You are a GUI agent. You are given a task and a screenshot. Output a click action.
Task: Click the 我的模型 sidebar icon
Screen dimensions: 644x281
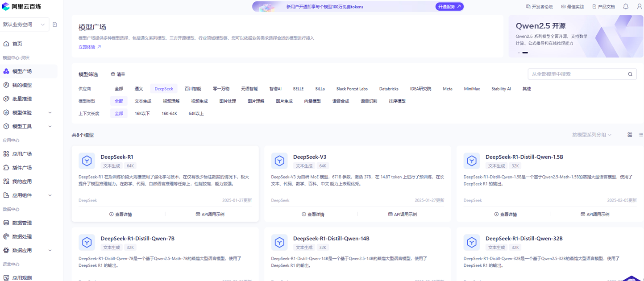[6, 85]
